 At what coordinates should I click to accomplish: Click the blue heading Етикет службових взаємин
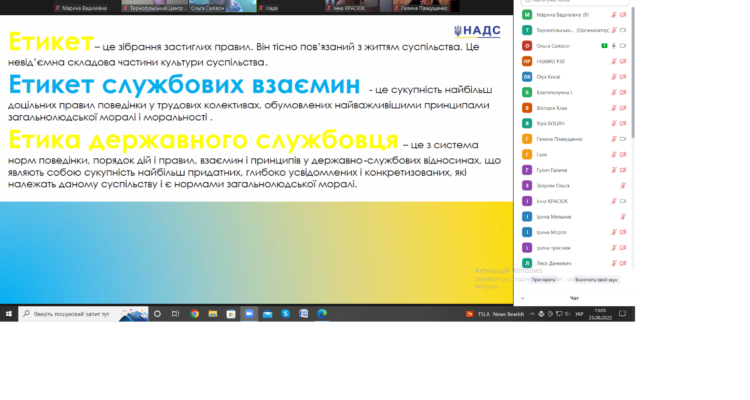point(184,85)
